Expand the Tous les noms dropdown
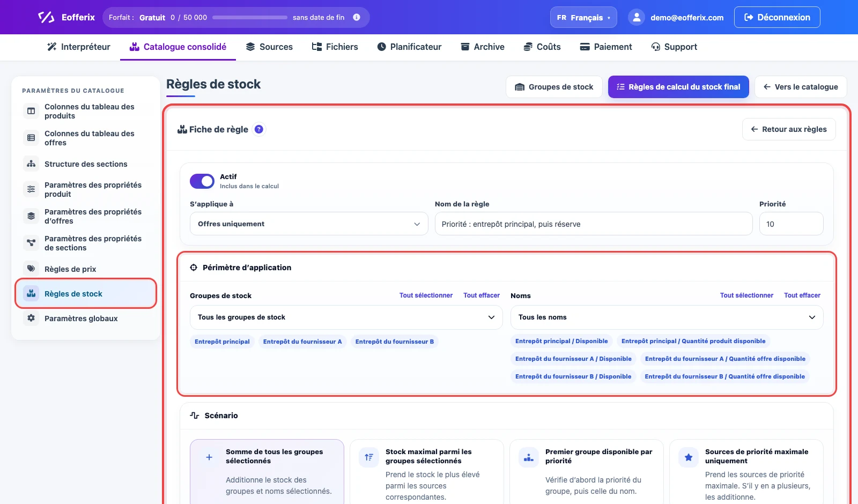Viewport: 858px width, 504px height. [x=667, y=317]
